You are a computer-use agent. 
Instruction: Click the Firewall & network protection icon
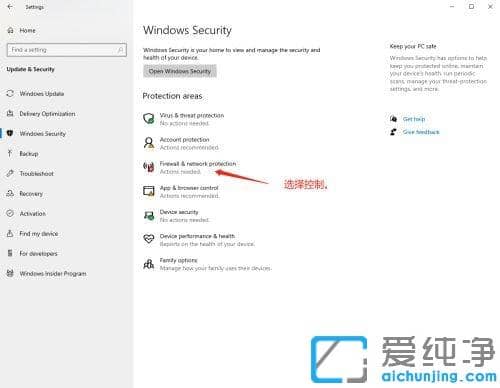pos(149,167)
